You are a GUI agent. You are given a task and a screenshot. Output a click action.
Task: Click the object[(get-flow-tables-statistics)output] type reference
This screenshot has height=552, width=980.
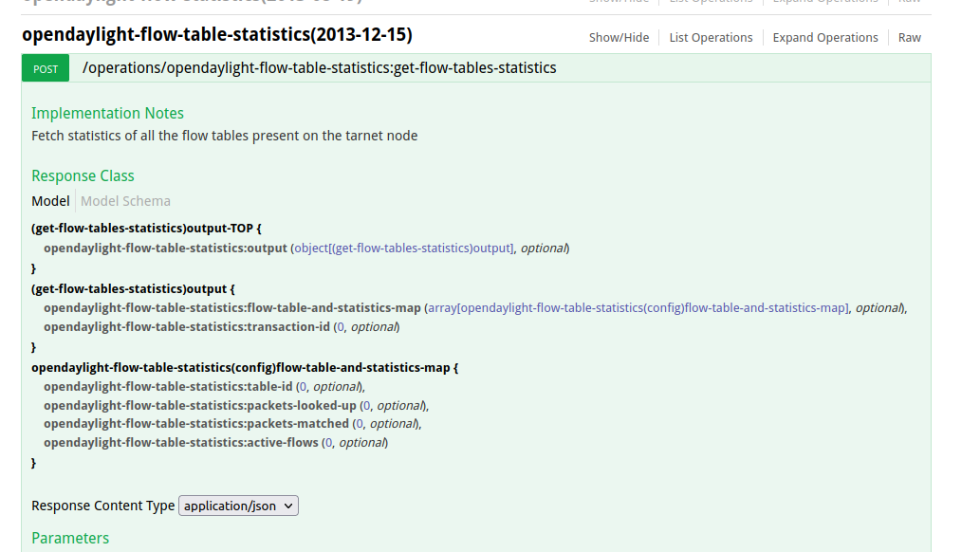coord(404,248)
